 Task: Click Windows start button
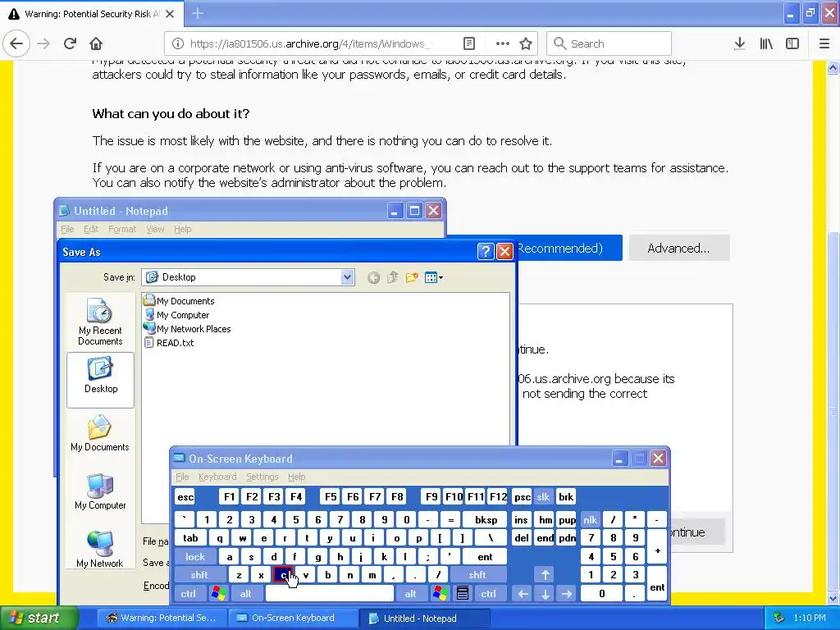point(39,619)
